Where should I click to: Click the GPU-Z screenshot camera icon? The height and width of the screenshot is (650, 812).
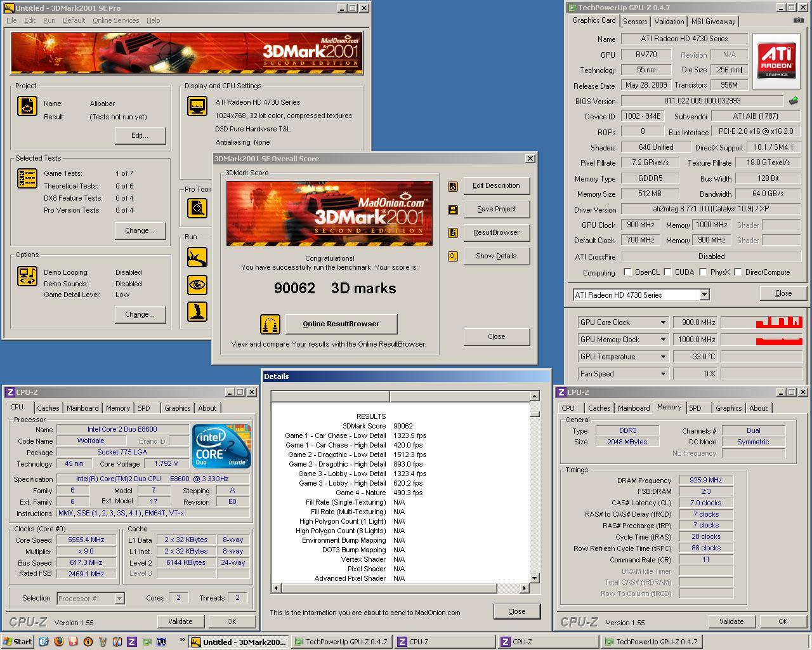[x=798, y=20]
